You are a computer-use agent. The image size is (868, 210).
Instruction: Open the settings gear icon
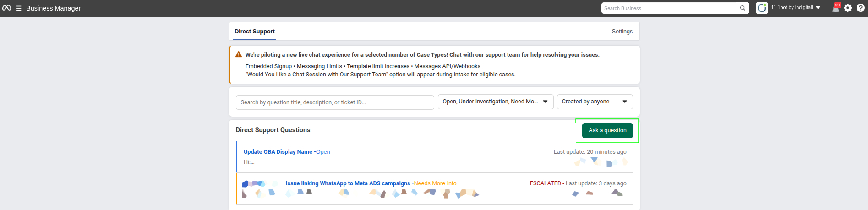tap(848, 8)
